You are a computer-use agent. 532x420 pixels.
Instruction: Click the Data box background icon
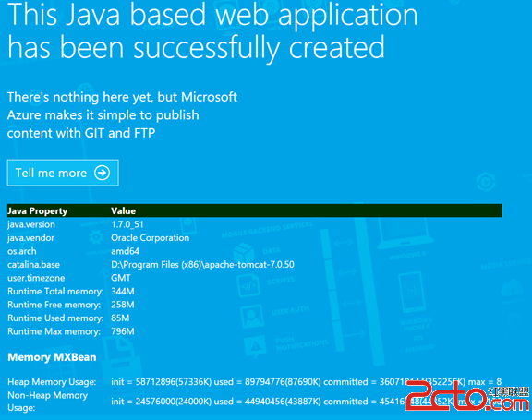244,254
